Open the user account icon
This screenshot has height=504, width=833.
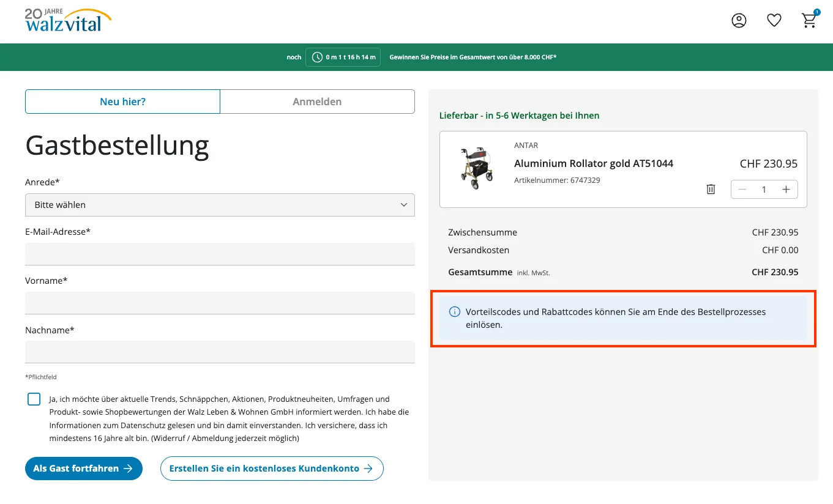tap(739, 20)
